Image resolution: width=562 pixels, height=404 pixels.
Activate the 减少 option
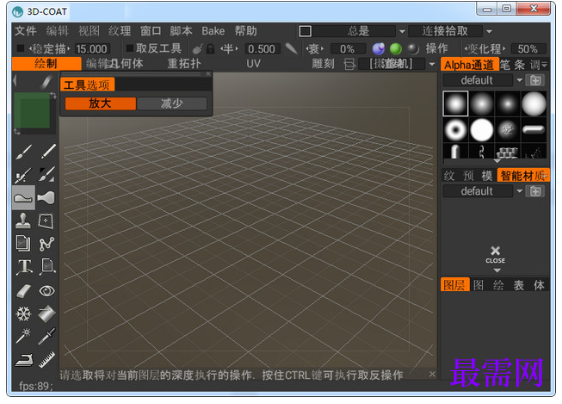coord(172,104)
